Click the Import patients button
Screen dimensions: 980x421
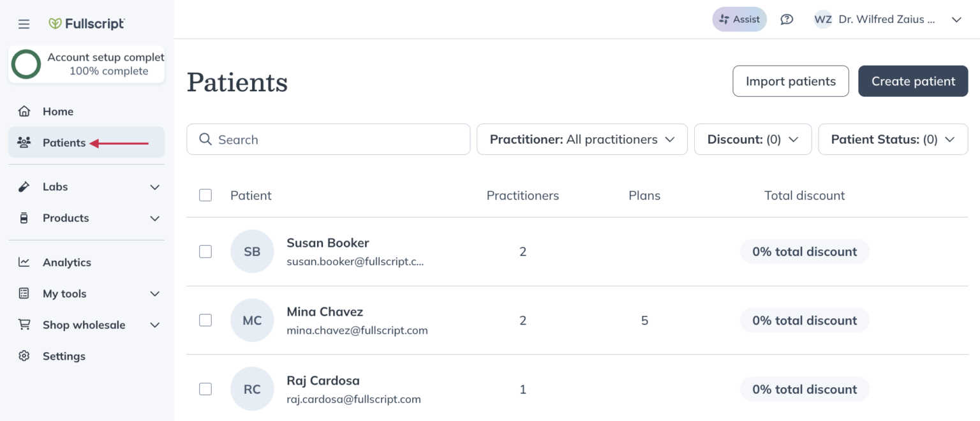[791, 81]
